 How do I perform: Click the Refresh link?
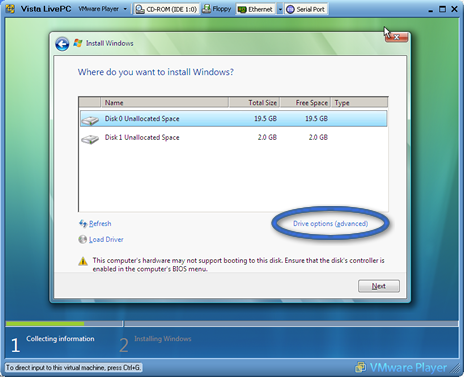100,223
